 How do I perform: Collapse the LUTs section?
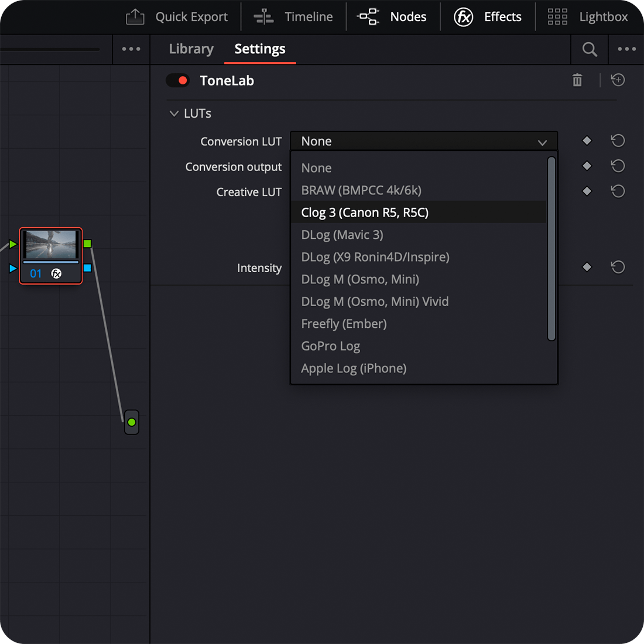point(174,114)
